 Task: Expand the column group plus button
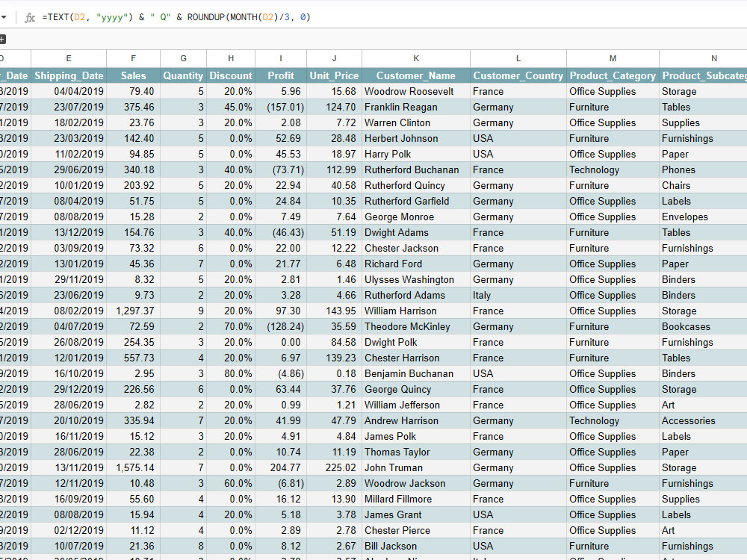pyautogui.click(x=2, y=39)
